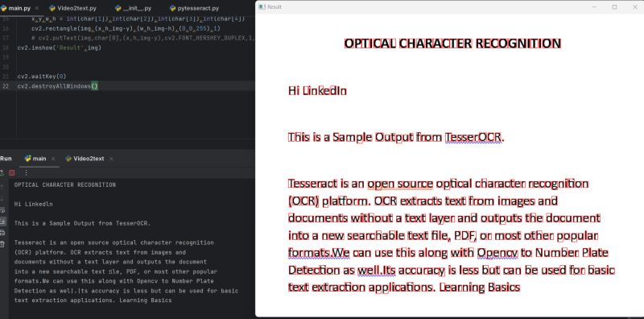Image resolution: width=644 pixels, height=319 pixels.
Task: Go down the stack trace with down arrow
Action: pos(2,199)
